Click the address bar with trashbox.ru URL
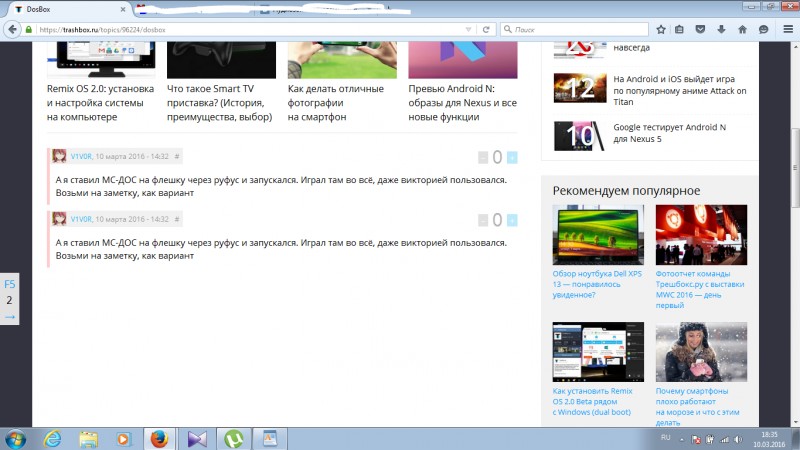 (x=250, y=30)
